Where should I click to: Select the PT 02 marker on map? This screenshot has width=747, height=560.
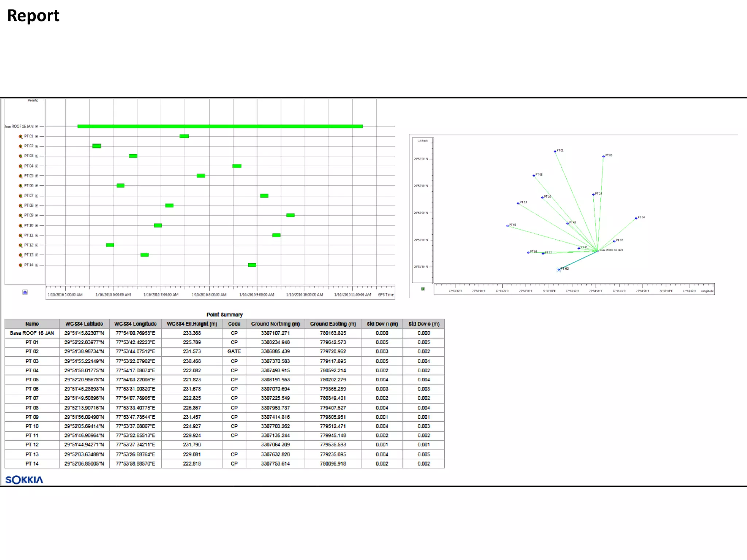click(558, 270)
